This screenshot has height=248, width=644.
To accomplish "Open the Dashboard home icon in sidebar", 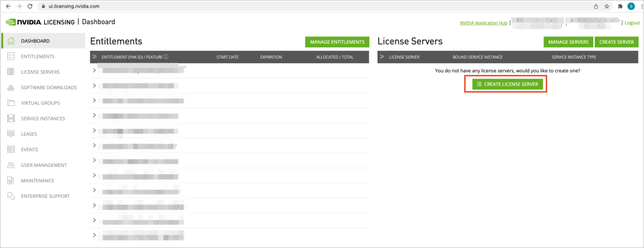I will click(11, 41).
